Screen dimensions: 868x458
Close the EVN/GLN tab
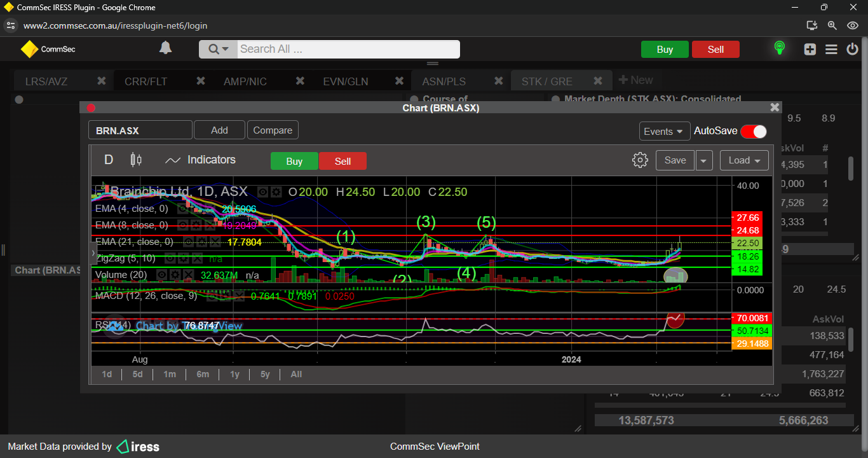point(399,81)
